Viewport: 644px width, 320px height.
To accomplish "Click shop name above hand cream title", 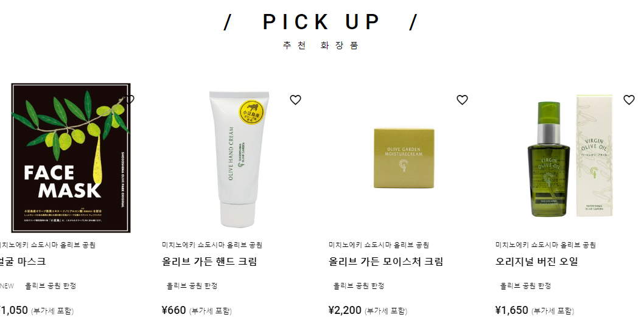I will coord(212,245).
